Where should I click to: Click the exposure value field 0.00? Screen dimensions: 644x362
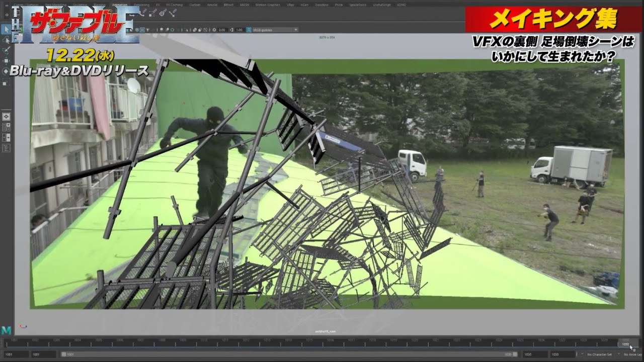click(x=222, y=30)
